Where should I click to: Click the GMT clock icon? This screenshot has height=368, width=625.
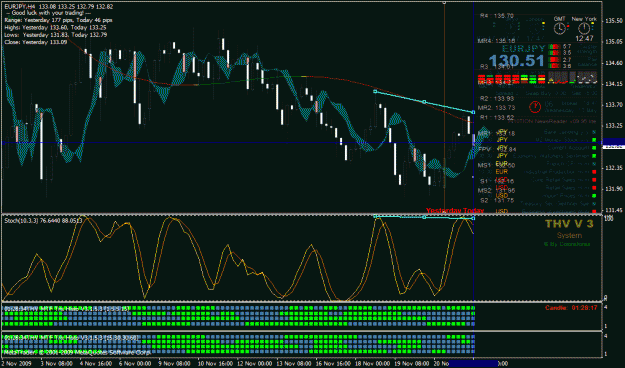[x=560, y=28]
